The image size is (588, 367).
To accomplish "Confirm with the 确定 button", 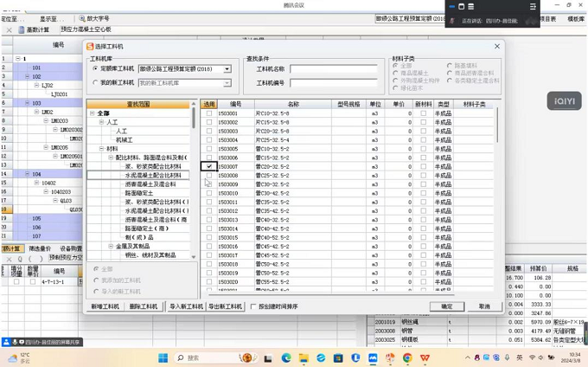I will 447,306.
